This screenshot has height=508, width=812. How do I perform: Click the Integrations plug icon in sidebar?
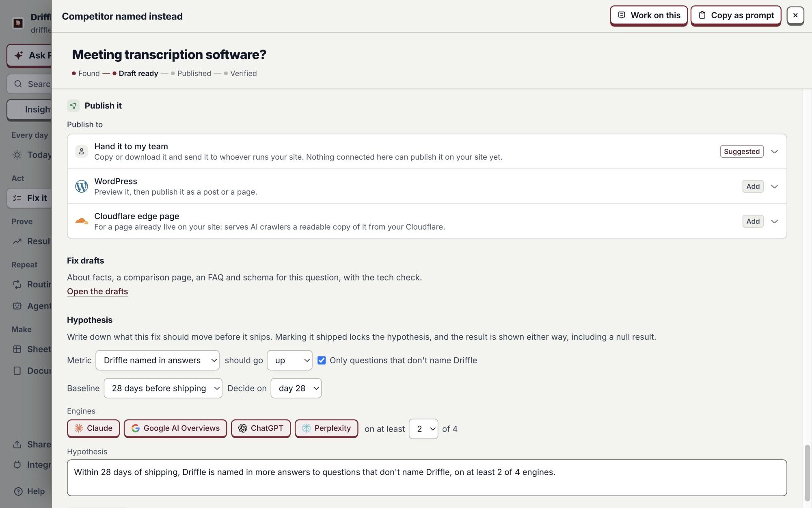(x=17, y=465)
